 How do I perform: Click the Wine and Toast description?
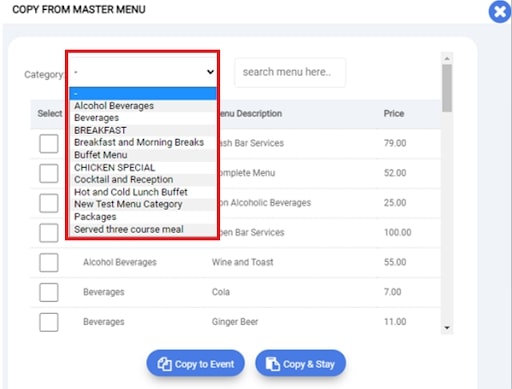[242, 262]
